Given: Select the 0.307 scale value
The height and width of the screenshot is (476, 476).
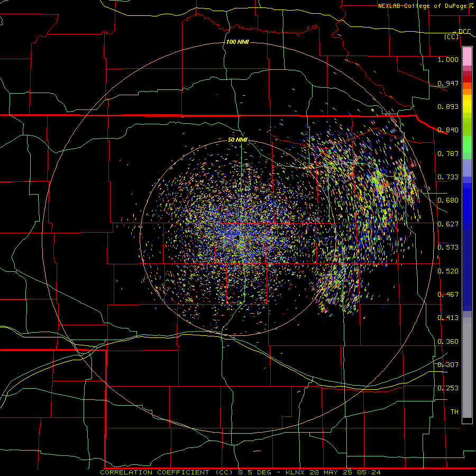Looking at the screenshot, I should pyautogui.click(x=448, y=365).
